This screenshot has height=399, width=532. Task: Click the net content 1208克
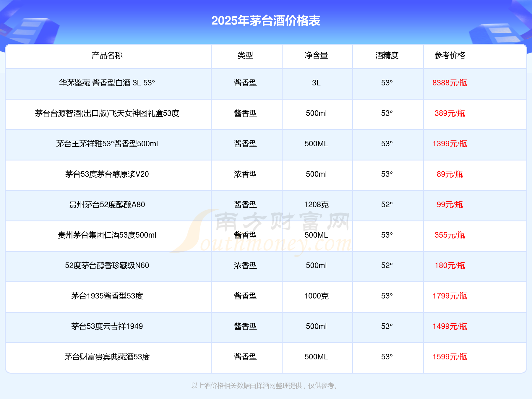pos(316,205)
